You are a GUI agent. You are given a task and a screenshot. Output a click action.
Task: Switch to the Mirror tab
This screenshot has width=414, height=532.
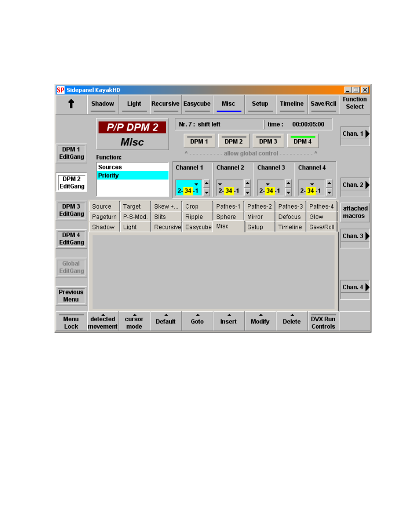(x=260, y=217)
